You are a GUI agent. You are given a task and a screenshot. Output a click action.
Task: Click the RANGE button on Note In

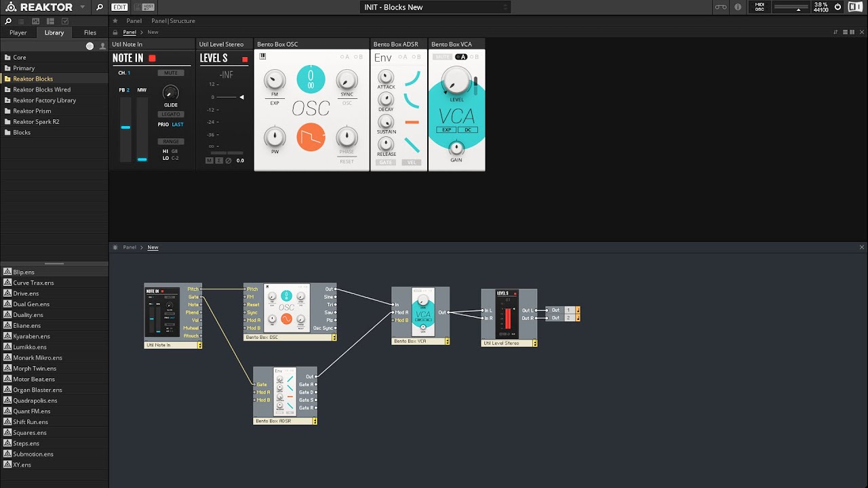[171, 142]
